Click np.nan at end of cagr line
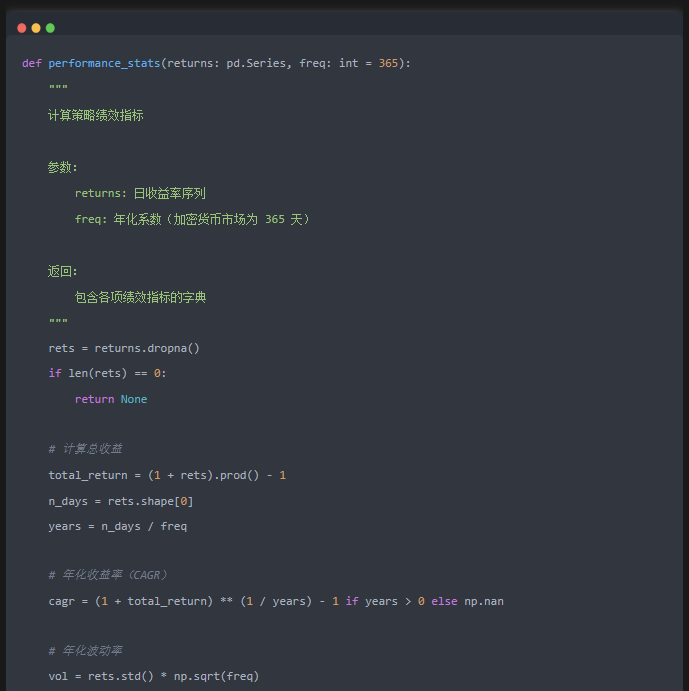This screenshot has height=691, width=689. point(484,602)
